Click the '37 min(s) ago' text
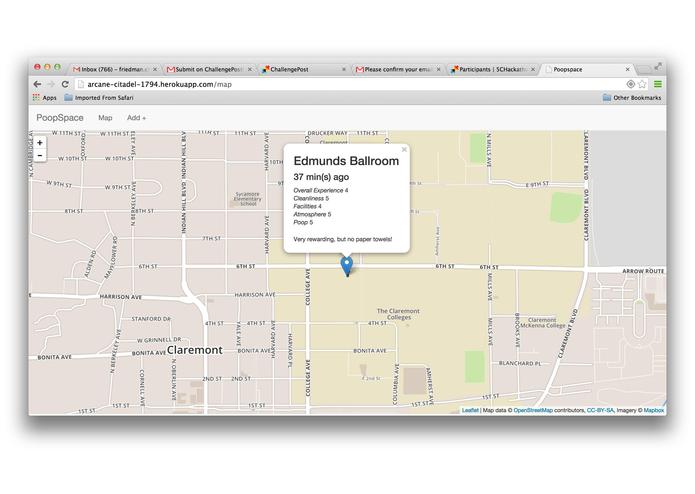The width and height of the screenshot is (695, 494). (321, 177)
